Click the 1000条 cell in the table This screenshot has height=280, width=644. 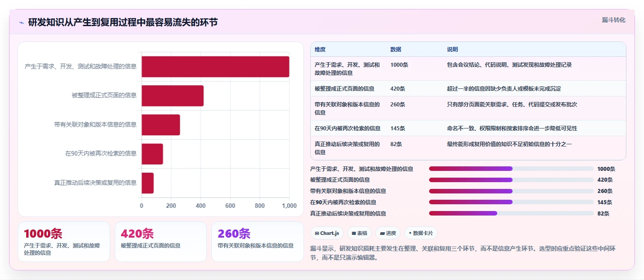(x=399, y=65)
